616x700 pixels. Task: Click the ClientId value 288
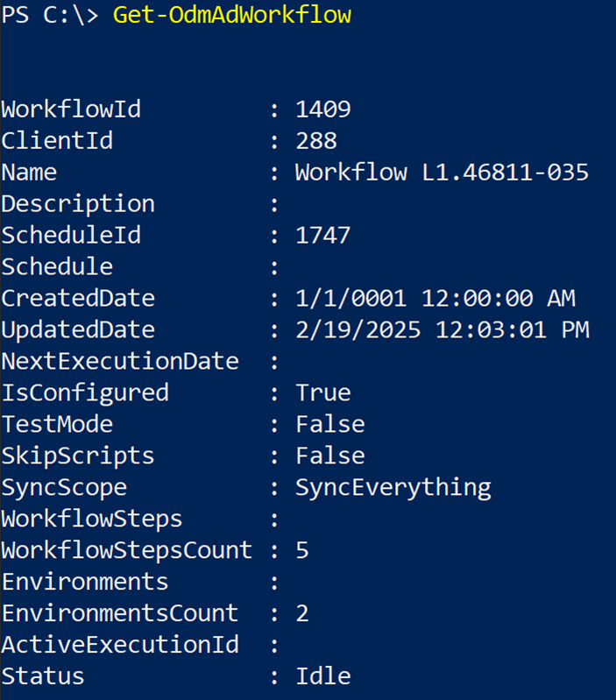click(316, 141)
